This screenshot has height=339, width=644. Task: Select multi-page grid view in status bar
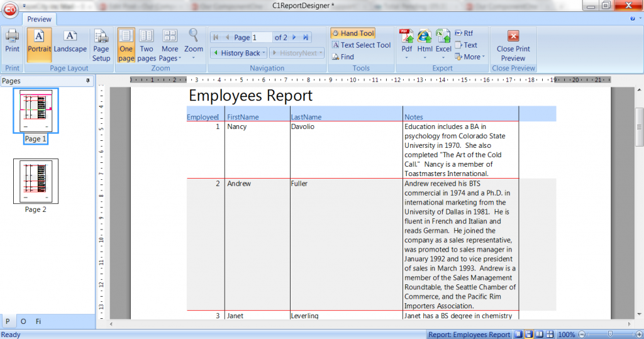click(550, 335)
